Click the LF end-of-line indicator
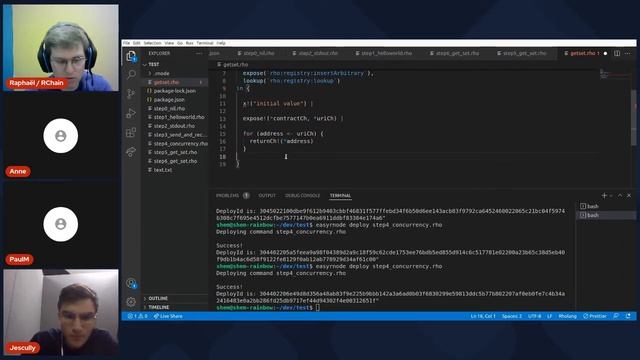 click(549, 316)
